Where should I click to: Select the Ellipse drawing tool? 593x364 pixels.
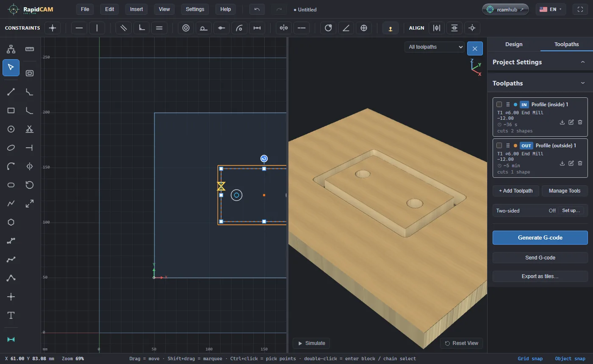11,148
